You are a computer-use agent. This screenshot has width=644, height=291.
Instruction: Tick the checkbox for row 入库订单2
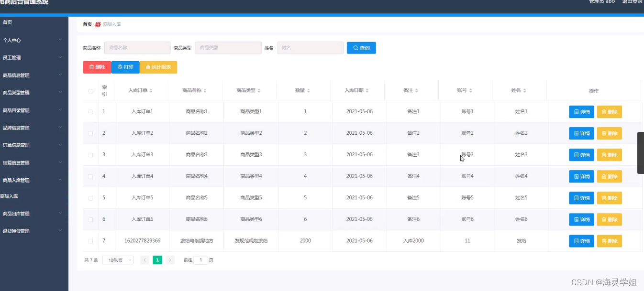tap(90, 133)
